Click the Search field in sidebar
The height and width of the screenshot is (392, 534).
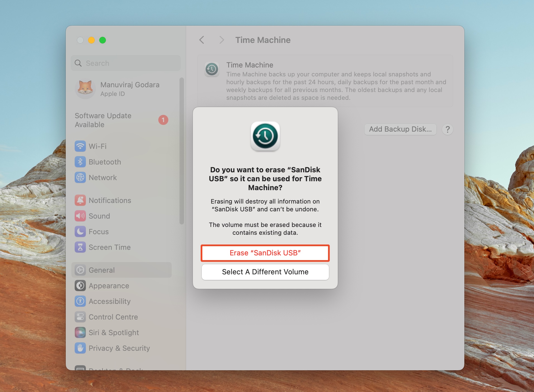point(126,63)
